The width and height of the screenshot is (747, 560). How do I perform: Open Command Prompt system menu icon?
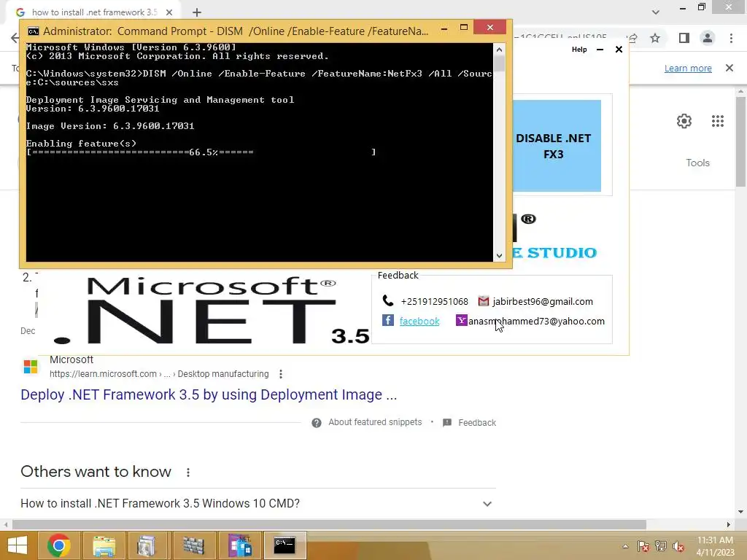tap(33, 31)
